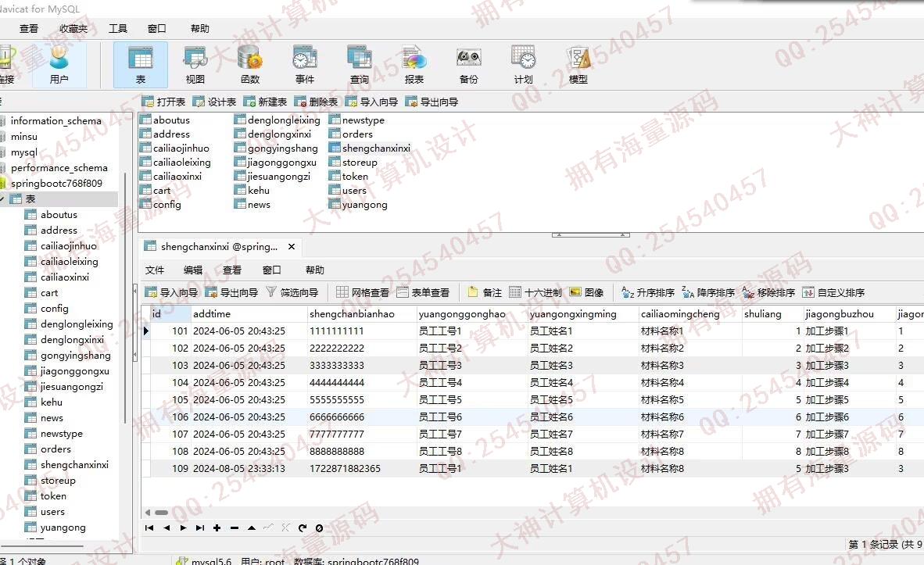Open 筛选向导 (Filter Wizard)

coord(292,292)
